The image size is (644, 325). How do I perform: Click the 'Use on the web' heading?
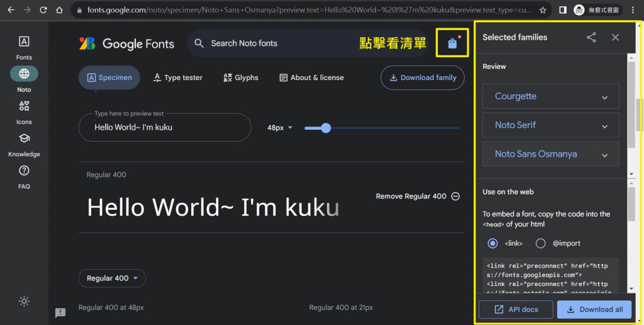508,191
